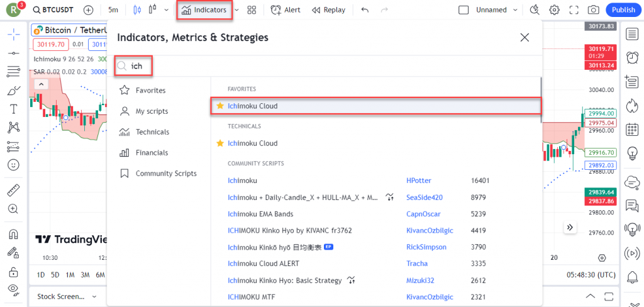Image resolution: width=644 pixels, height=307 pixels.
Task: Open the Ideas stream icon
Action: 631,228
